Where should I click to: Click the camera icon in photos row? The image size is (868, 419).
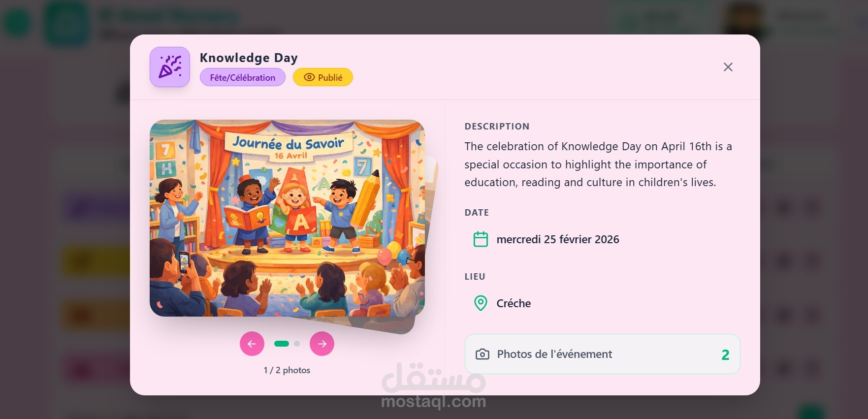pyautogui.click(x=482, y=354)
